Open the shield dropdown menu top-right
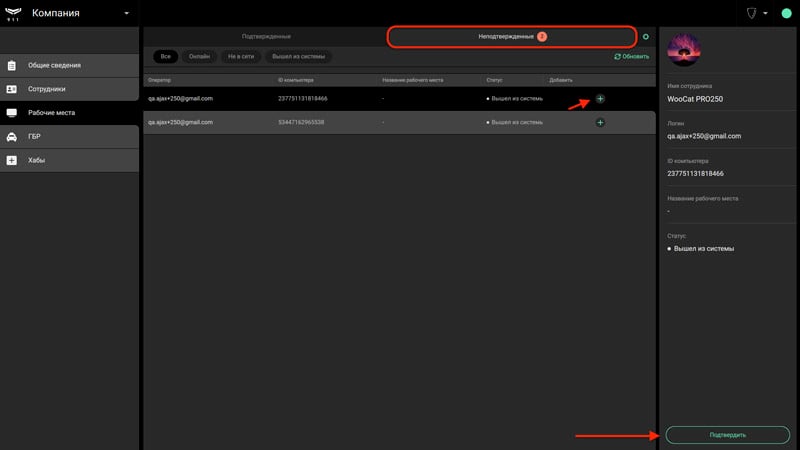800x450 pixels. coord(757,13)
